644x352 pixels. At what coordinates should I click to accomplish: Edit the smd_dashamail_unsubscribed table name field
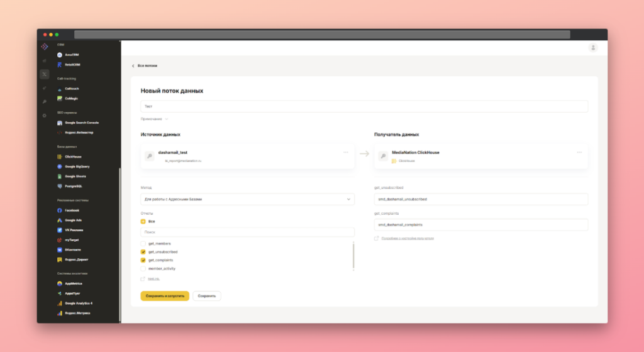pos(481,199)
